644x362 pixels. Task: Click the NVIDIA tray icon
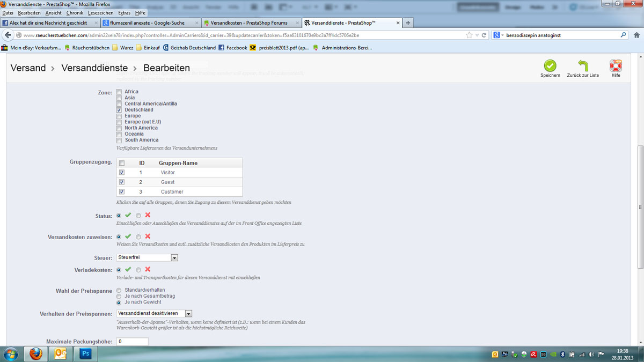553,354
